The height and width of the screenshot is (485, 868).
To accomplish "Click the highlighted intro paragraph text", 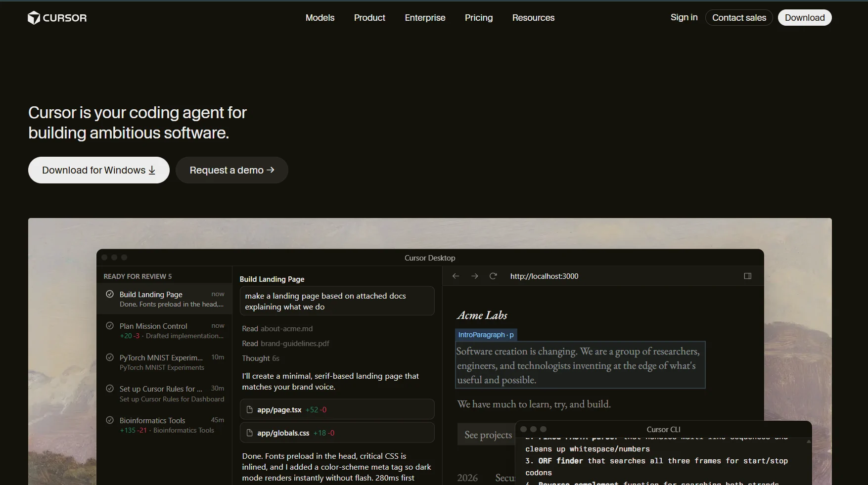I will click(580, 365).
